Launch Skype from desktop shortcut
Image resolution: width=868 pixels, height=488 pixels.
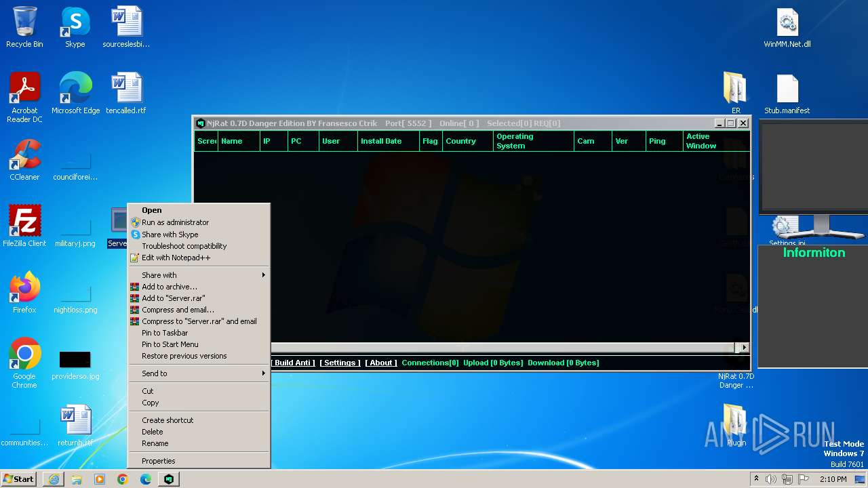pyautogui.click(x=75, y=27)
